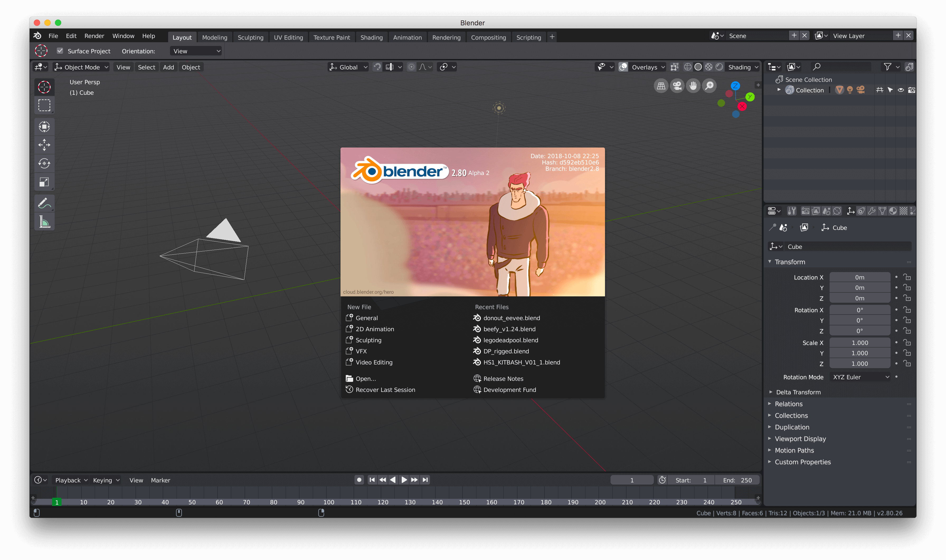946x560 pixels.
Task: Select the Select Box tool
Action: 44,105
